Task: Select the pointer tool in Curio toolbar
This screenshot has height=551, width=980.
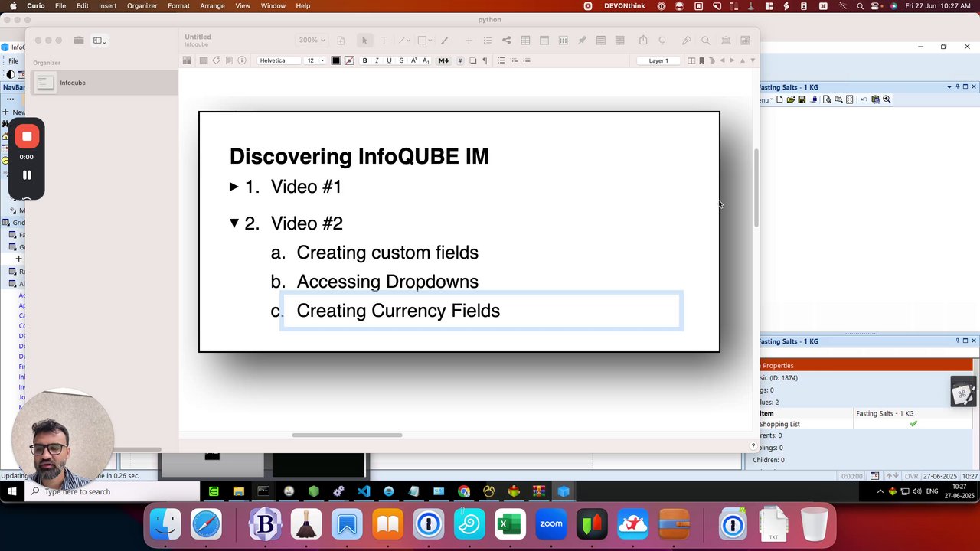Action: pos(364,41)
